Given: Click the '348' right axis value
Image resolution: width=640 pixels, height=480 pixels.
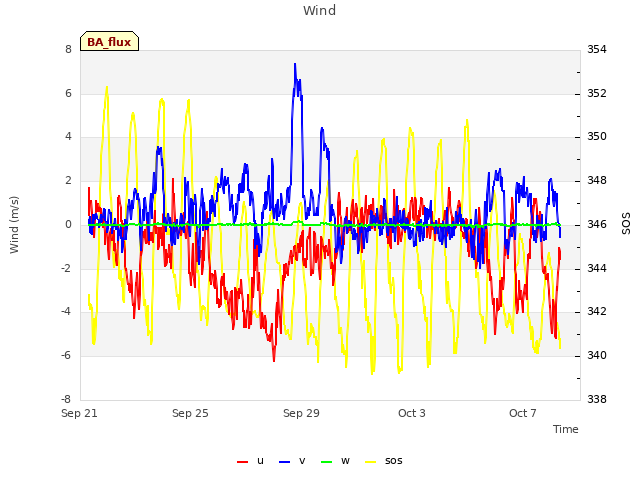Looking at the screenshot, I should [x=597, y=180].
